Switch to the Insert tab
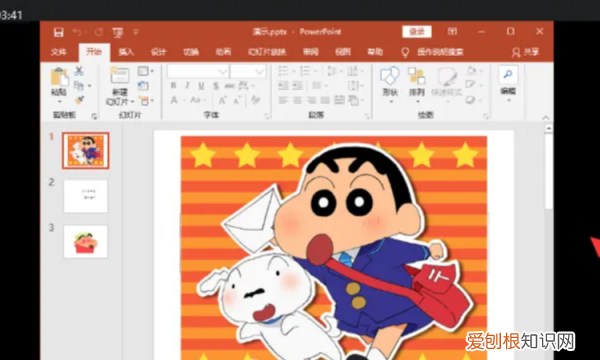Image resolution: width=600 pixels, height=360 pixels. 126,52
